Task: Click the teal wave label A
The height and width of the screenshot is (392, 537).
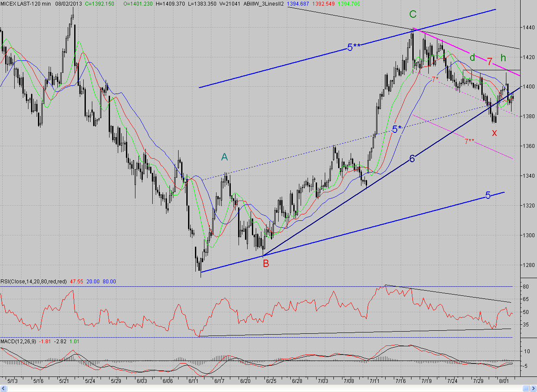Action: coord(224,157)
